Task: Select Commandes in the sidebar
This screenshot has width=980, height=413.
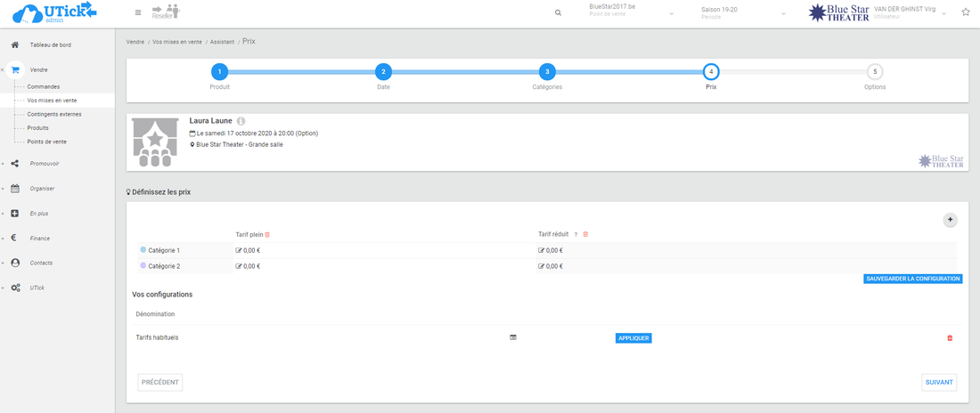Action: (44, 86)
